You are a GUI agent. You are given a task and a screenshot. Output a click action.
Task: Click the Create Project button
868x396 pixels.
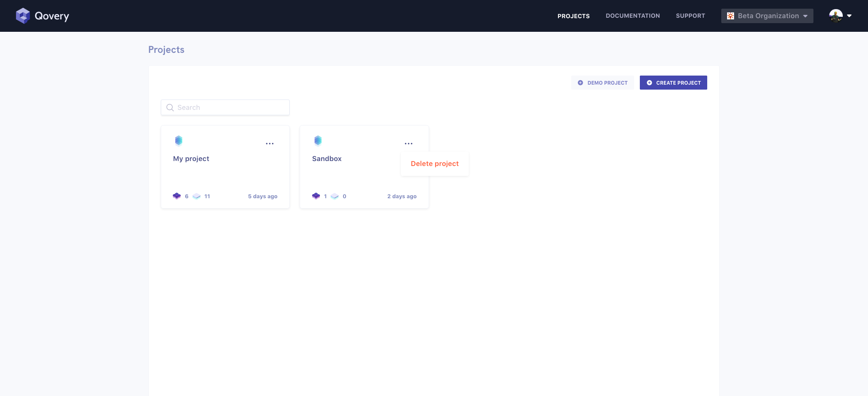click(673, 83)
